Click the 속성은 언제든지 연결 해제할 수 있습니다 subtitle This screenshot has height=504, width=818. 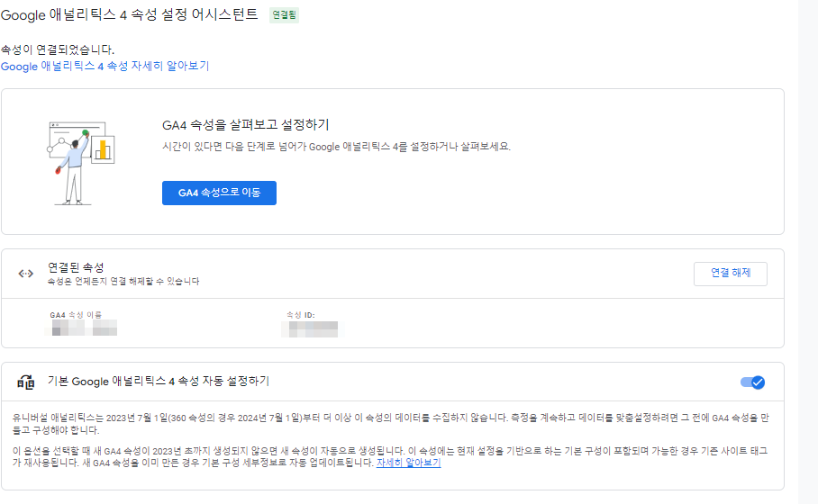(x=123, y=282)
